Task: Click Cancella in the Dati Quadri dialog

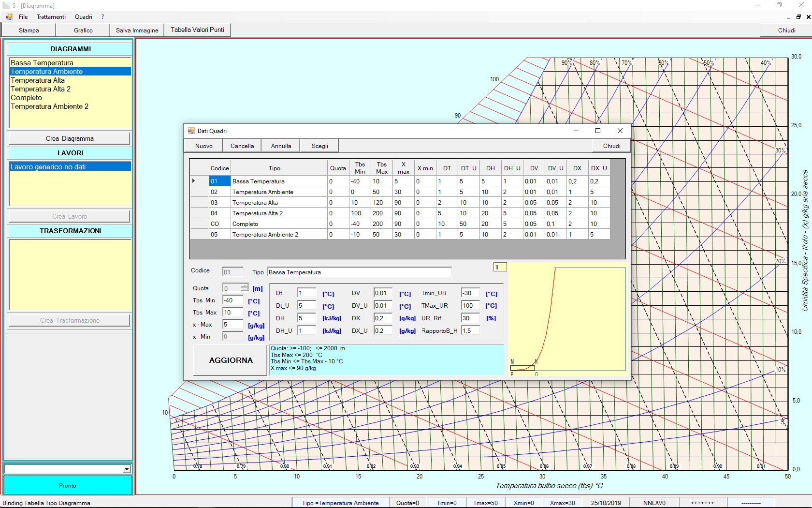Action: [x=242, y=146]
